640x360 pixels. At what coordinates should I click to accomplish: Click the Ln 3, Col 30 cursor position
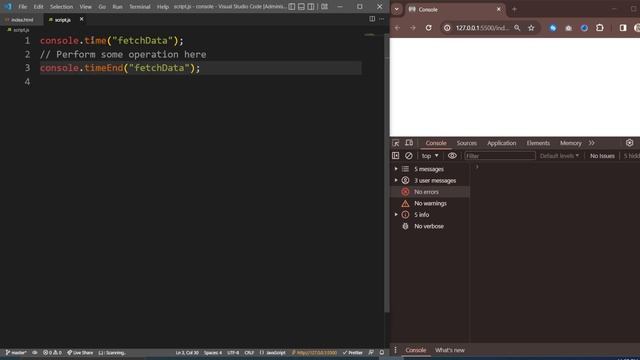[187, 353]
